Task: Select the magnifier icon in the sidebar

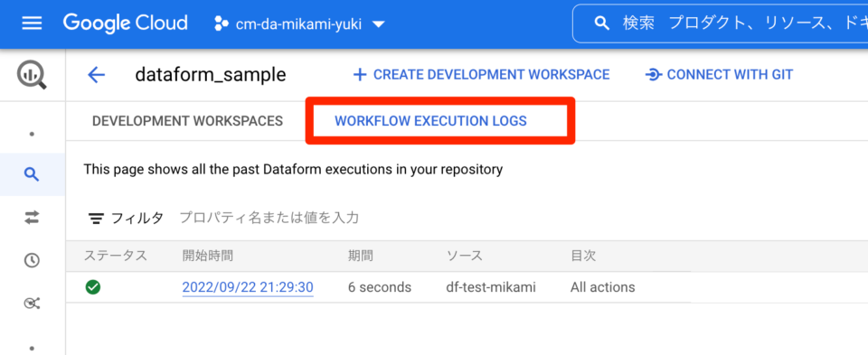Action: click(33, 175)
